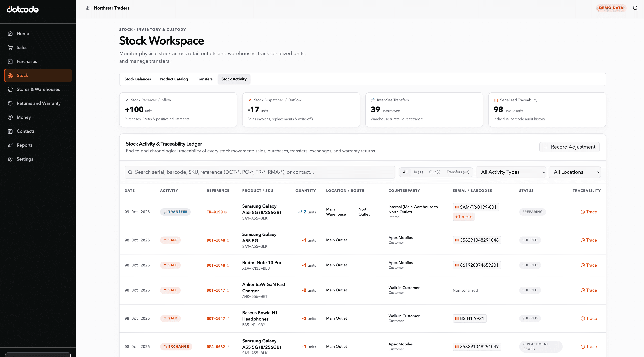Click SKU text XIA-RN13-BLU
Viewport: 644px width, 357px height.
tap(256, 268)
